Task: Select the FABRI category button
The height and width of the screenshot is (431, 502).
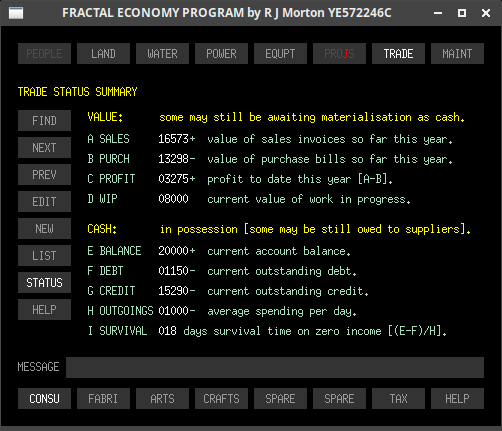Action: (103, 399)
